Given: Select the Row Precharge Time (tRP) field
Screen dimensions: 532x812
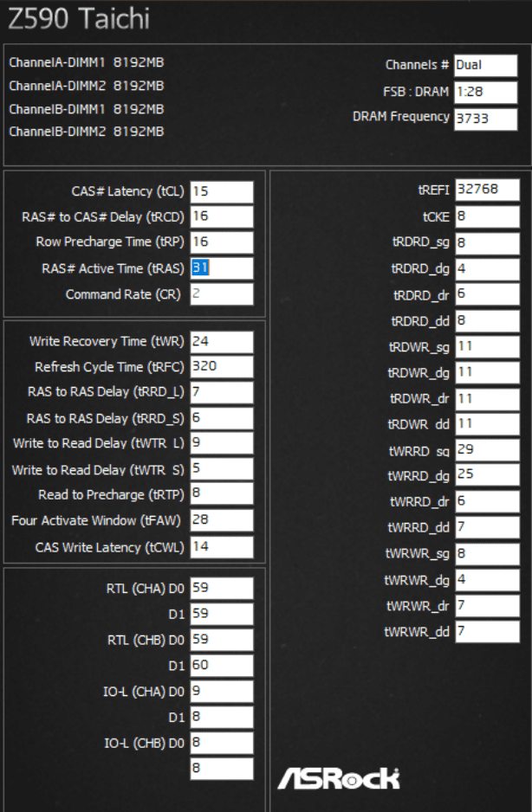Looking at the screenshot, I should (222, 242).
